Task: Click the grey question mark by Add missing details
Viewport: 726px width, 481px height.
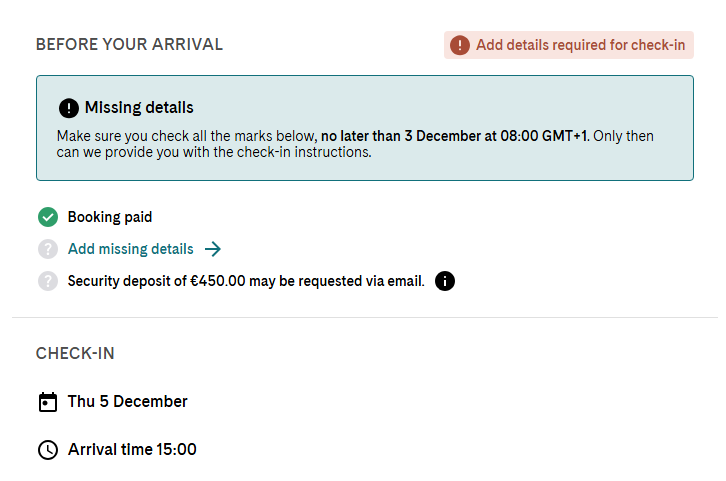Action: [x=48, y=249]
